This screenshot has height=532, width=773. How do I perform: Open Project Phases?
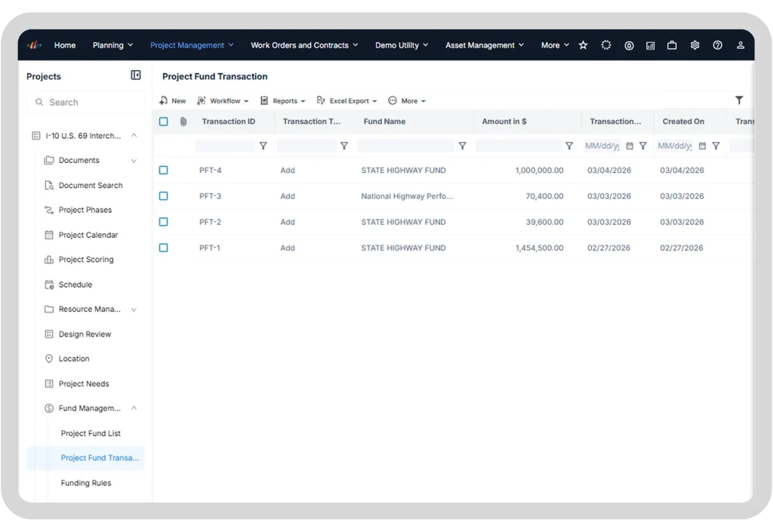tap(85, 211)
